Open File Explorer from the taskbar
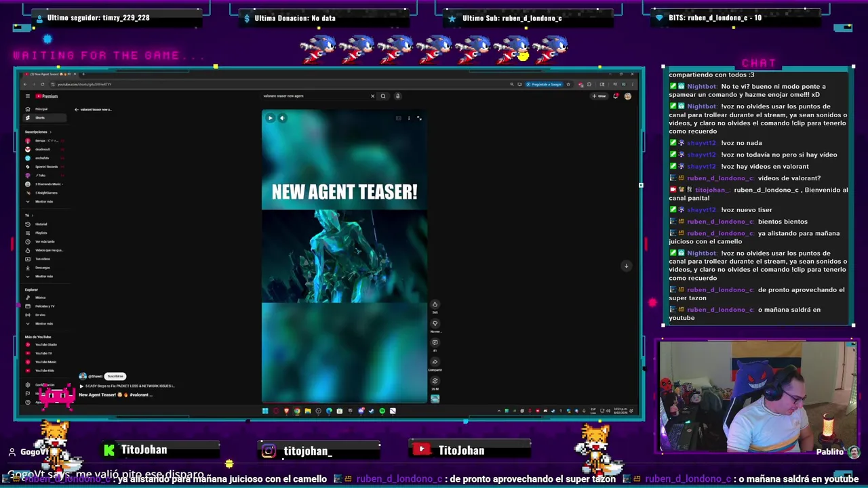This screenshot has height=488, width=868. 308,411
